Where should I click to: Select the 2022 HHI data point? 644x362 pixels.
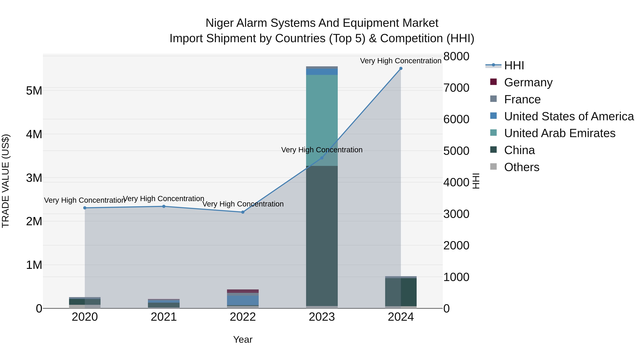(243, 212)
